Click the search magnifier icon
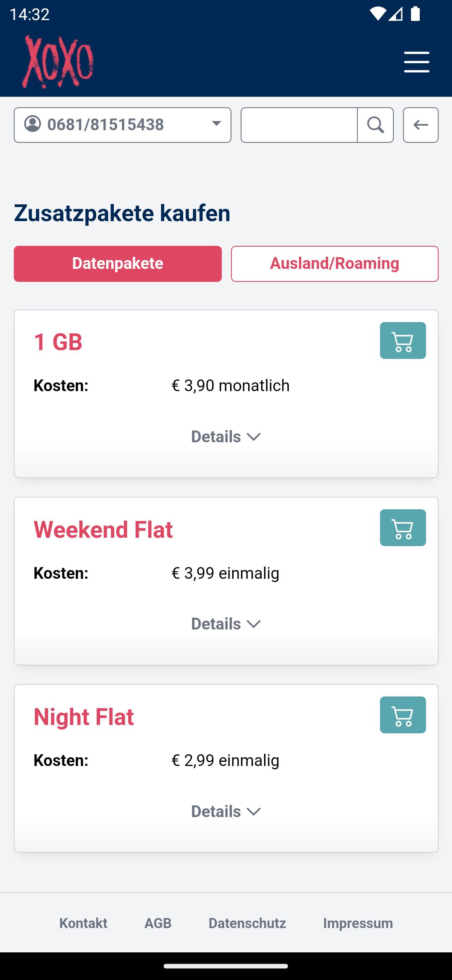The image size is (452, 980). (375, 125)
